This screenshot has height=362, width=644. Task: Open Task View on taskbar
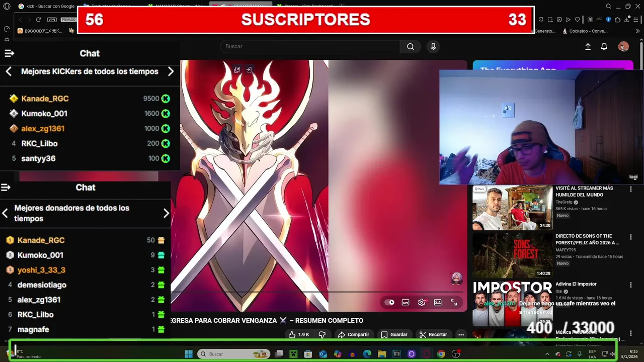pos(279,354)
